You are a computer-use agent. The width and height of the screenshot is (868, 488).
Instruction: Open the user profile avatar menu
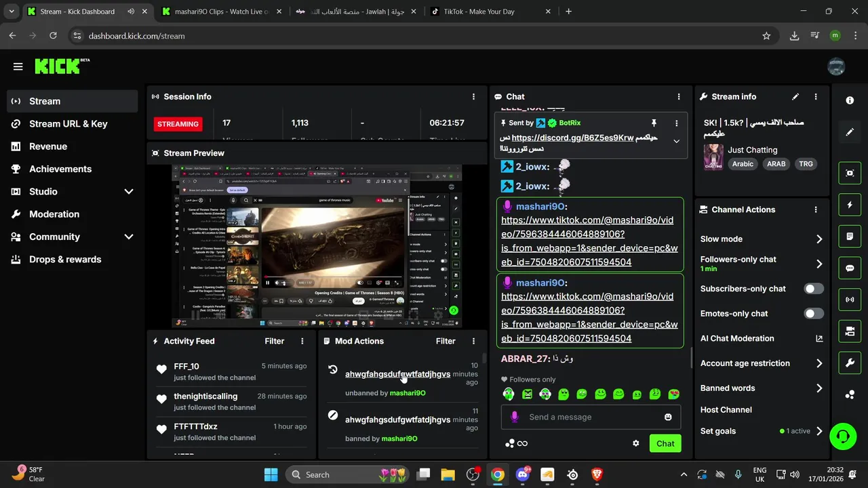click(836, 66)
